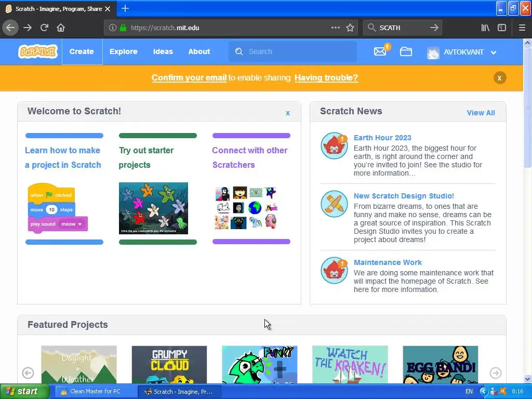The height and width of the screenshot is (399, 532).
Task: Click the Scratch taskbar window button
Action: coord(180,392)
